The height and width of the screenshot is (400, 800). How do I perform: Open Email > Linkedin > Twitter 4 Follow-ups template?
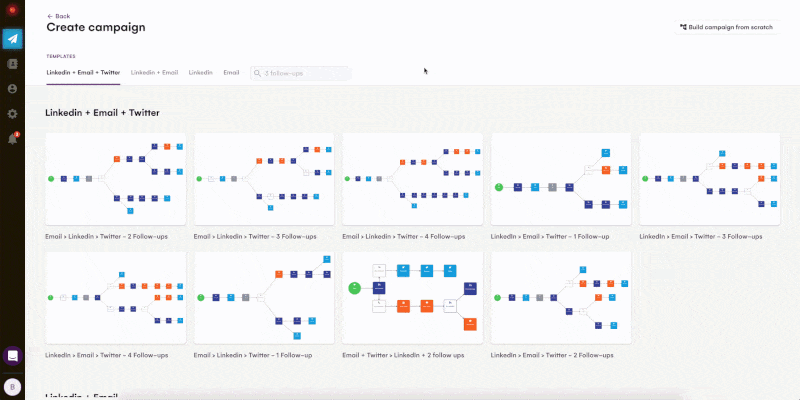point(413,179)
